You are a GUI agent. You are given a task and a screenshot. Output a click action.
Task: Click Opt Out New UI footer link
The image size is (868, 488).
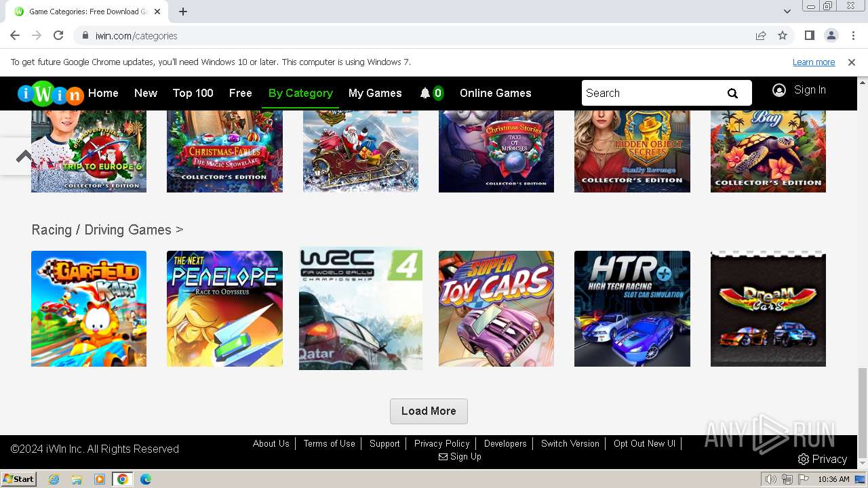(x=644, y=444)
